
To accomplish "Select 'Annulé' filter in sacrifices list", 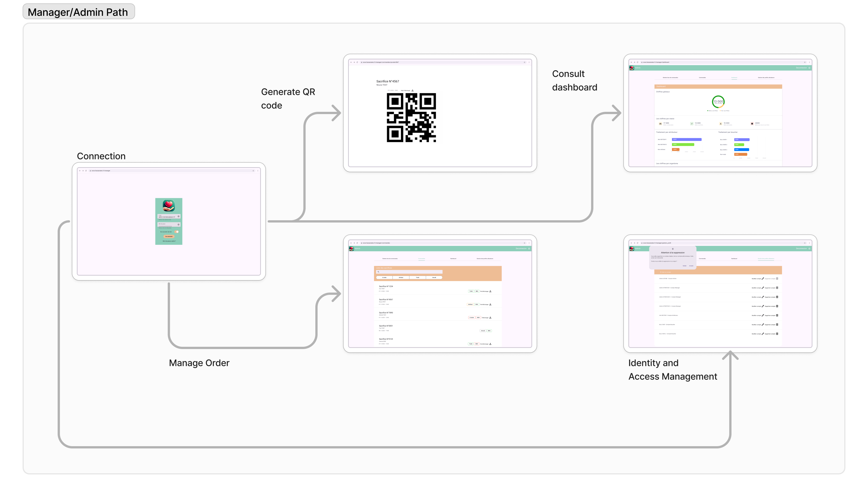I will pyautogui.click(x=434, y=278).
